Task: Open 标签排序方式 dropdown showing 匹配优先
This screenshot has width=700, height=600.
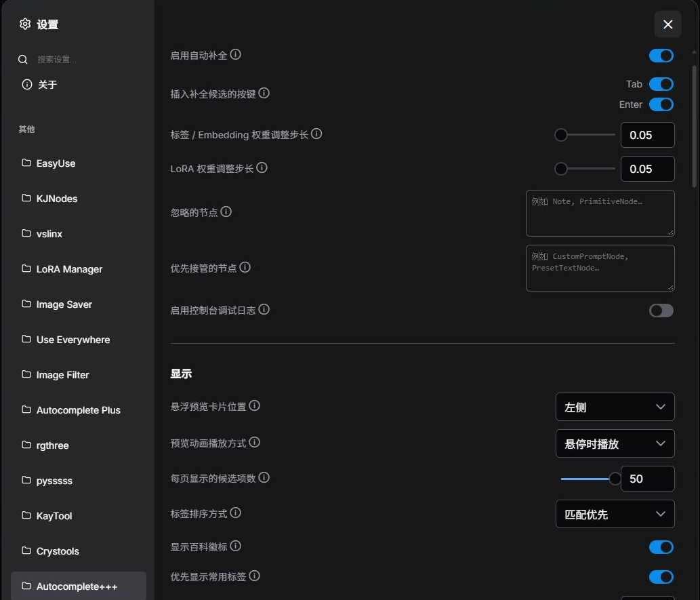Action: pyautogui.click(x=615, y=514)
